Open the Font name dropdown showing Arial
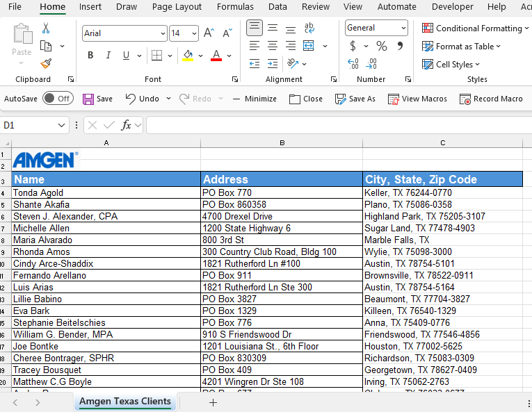 pyautogui.click(x=124, y=33)
